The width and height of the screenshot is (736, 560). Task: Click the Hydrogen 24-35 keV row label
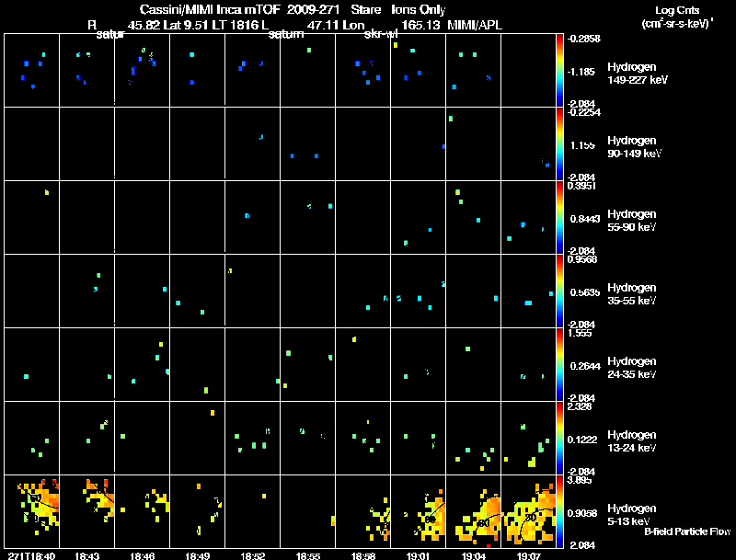(x=632, y=368)
